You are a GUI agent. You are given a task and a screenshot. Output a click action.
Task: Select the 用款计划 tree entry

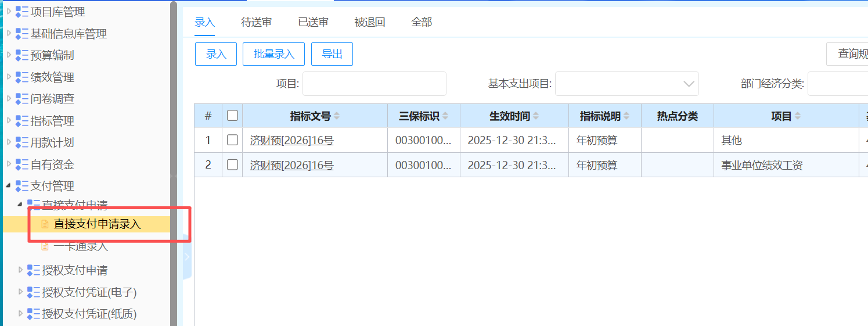click(52, 142)
